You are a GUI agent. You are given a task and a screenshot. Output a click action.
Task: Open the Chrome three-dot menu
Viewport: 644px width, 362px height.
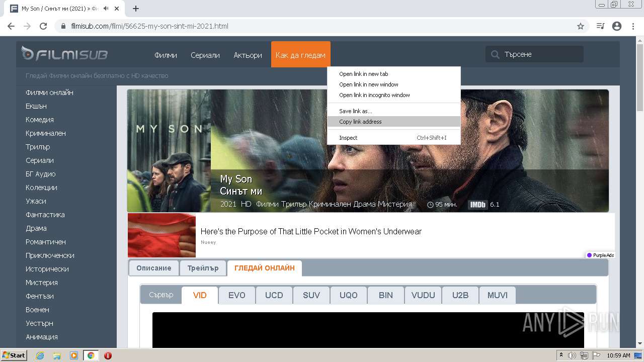point(633,26)
